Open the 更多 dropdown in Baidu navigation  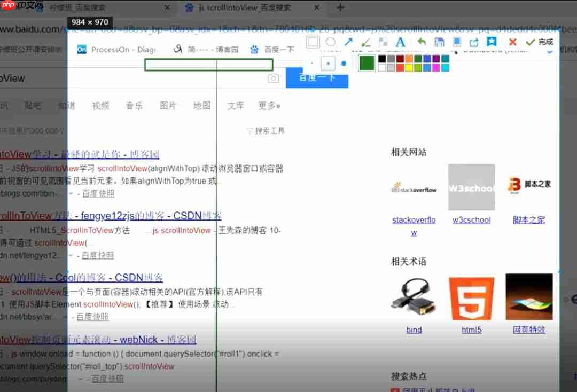point(269,106)
